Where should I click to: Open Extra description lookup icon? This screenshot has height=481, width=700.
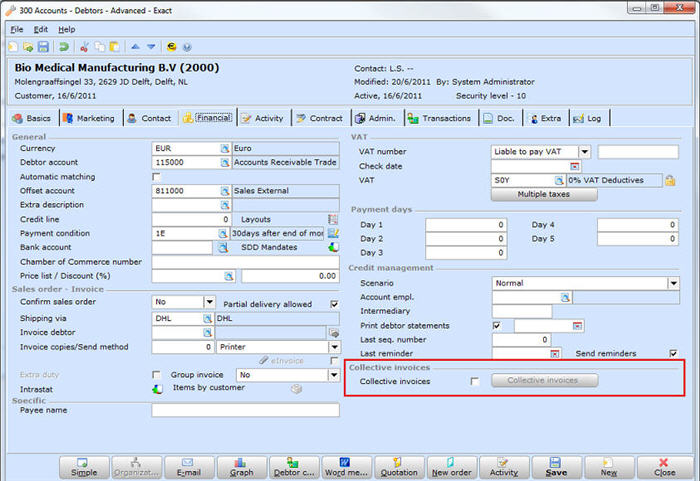tap(225, 205)
